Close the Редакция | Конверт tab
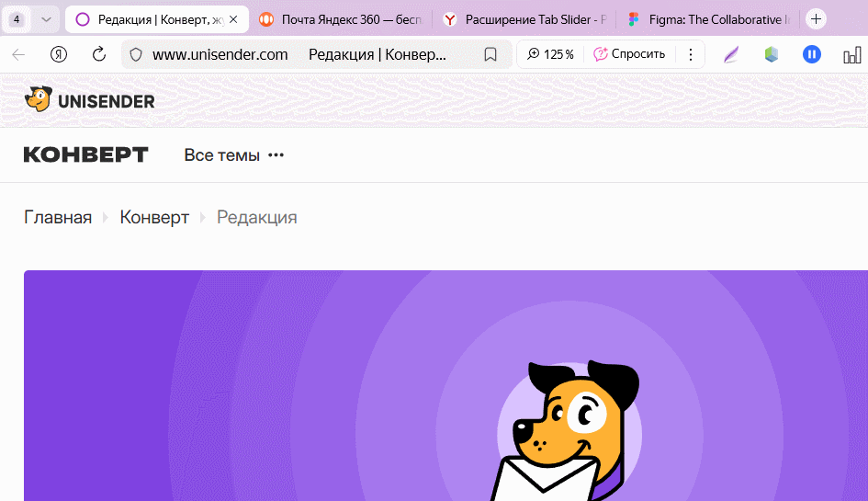The image size is (868, 501). click(x=233, y=19)
